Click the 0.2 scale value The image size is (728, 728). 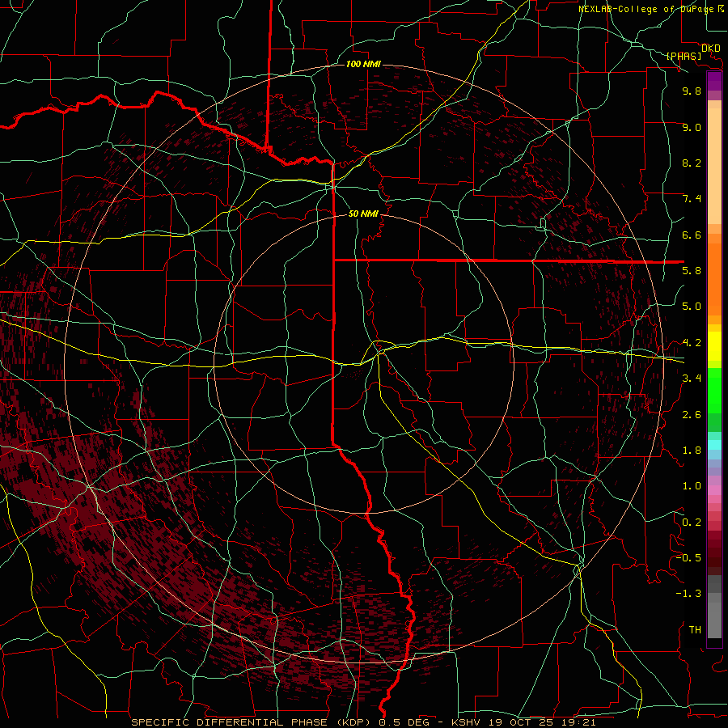692,523
